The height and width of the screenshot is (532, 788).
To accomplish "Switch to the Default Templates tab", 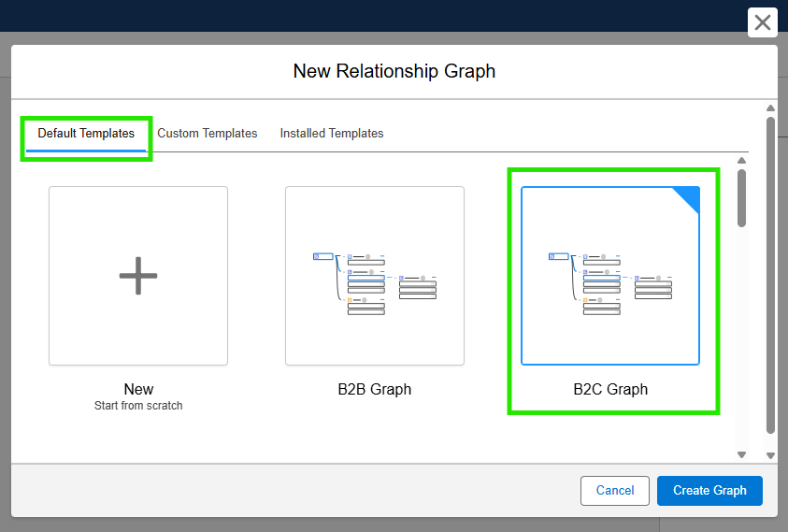I will (86, 134).
